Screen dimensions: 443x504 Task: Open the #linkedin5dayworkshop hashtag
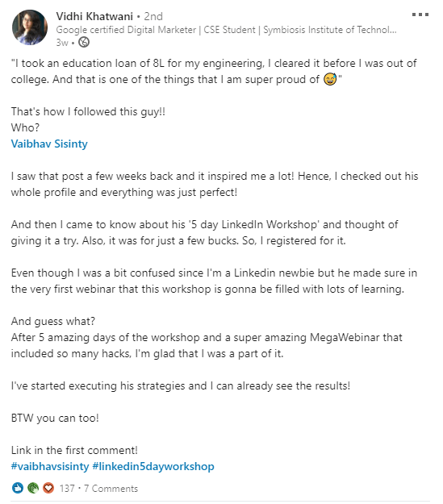click(x=153, y=466)
